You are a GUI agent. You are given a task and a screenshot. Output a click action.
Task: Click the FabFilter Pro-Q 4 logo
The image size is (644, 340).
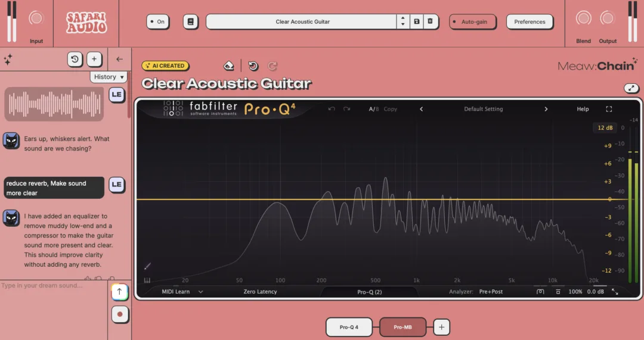point(229,109)
